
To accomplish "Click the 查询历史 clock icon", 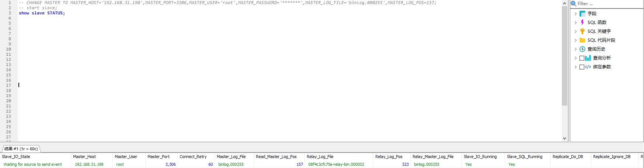I will coord(582,49).
